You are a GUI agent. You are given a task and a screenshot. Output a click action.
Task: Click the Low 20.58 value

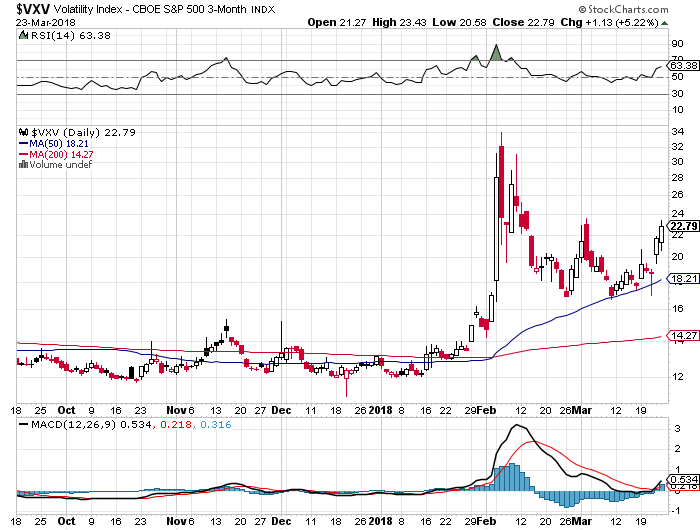[x=459, y=22]
